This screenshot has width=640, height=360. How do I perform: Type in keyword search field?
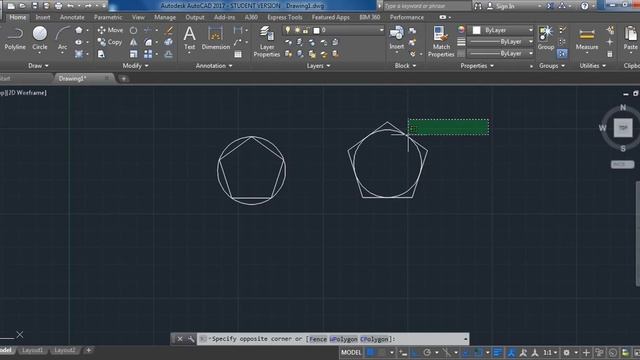click(427, 6)
